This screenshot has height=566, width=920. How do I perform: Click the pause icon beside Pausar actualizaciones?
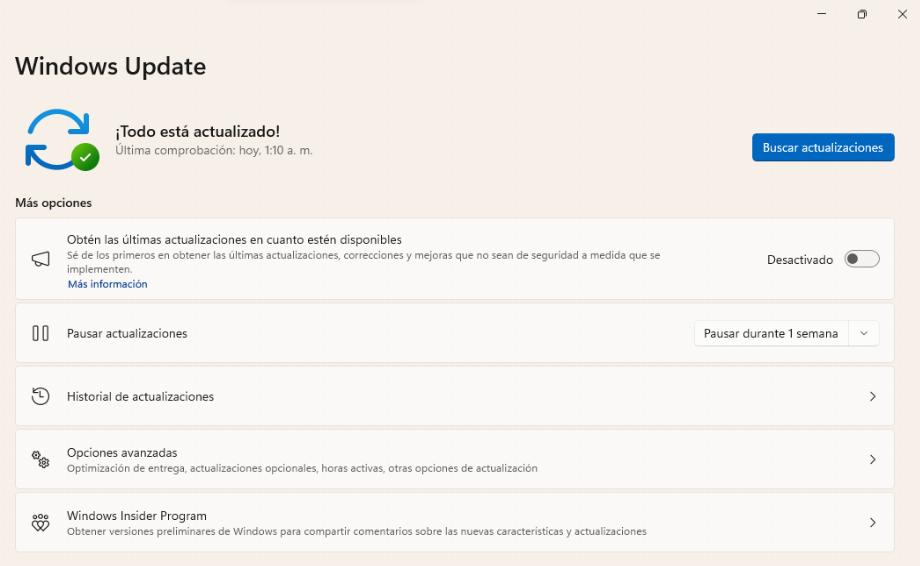click(x=40, y=333)
